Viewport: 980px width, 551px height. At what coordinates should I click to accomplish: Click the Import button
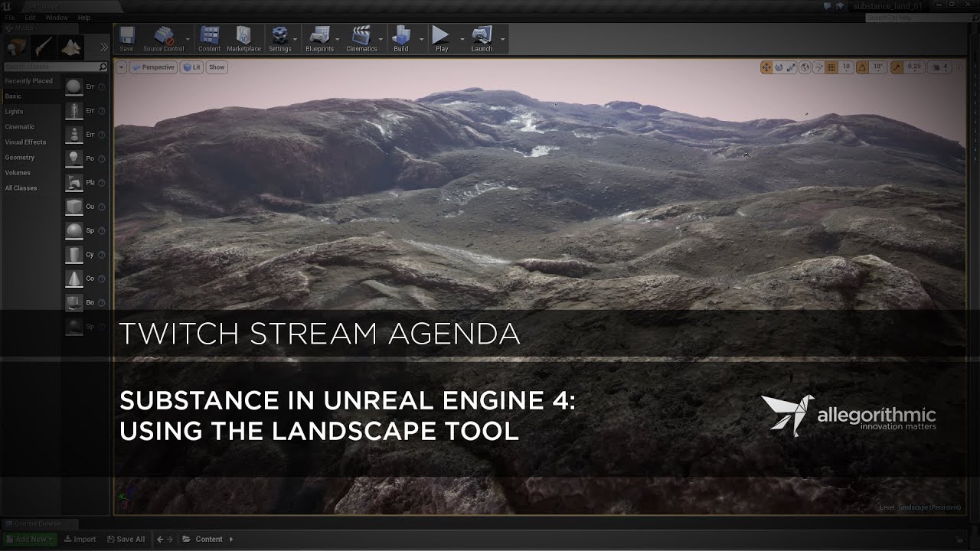tap(80, 540)
